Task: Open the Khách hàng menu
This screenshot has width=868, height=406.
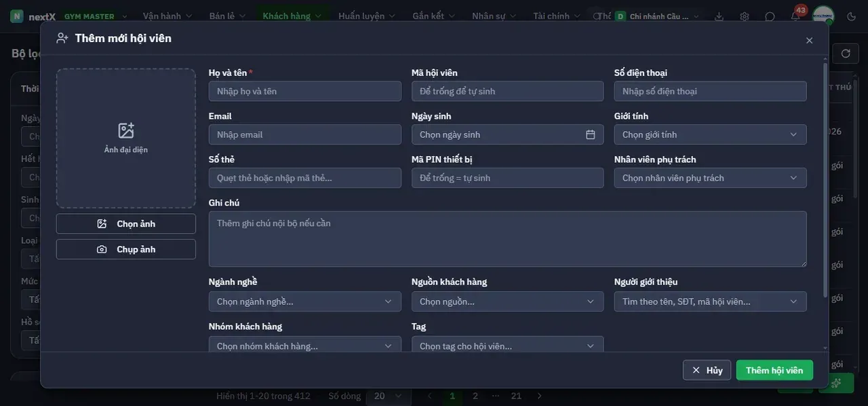Action: [x=292, y=16]
